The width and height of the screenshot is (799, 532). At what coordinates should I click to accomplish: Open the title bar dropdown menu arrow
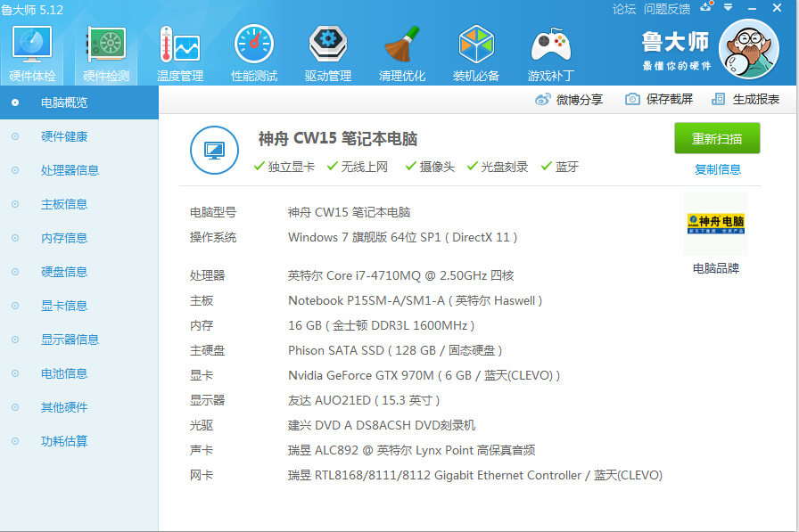point(728,7)
